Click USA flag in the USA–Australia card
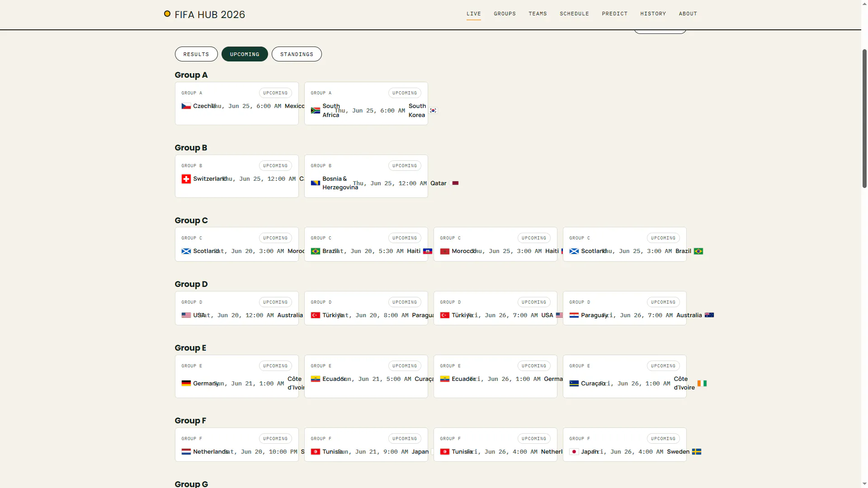The width and height of the screenshot is (868, 488). click(186, 315)
